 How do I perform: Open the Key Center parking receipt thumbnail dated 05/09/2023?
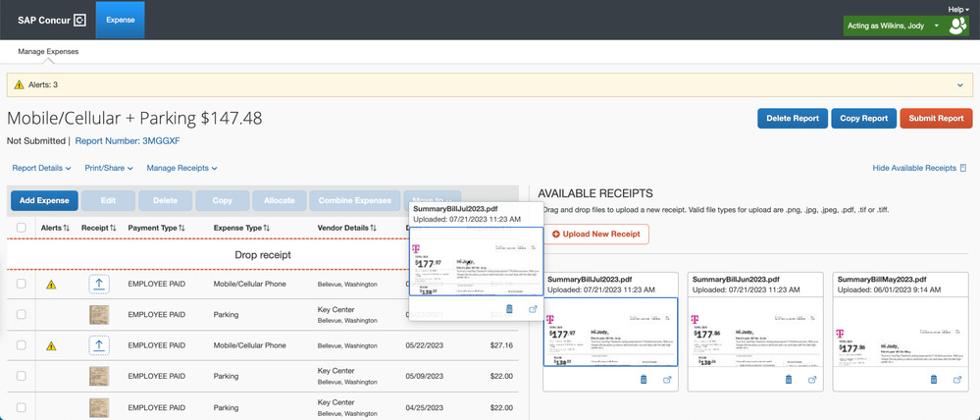(x=99, y=376)
